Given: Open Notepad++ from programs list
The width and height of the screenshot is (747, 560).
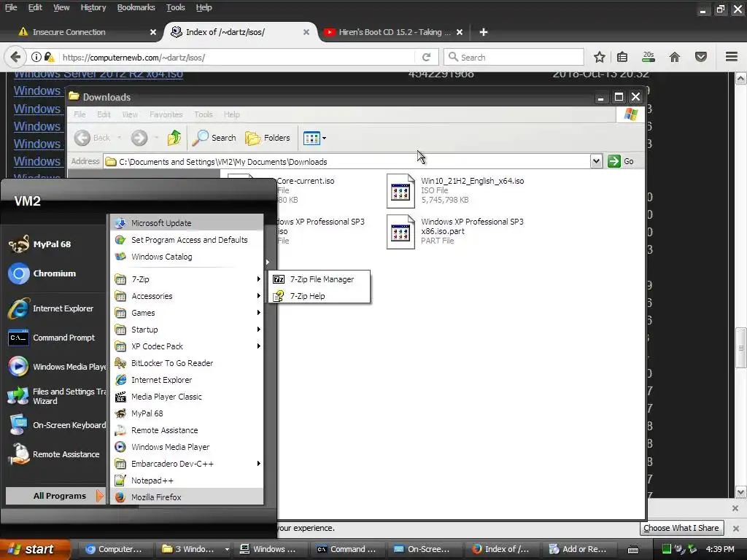Looking at the screenshot, I should [x=187, y=481].
